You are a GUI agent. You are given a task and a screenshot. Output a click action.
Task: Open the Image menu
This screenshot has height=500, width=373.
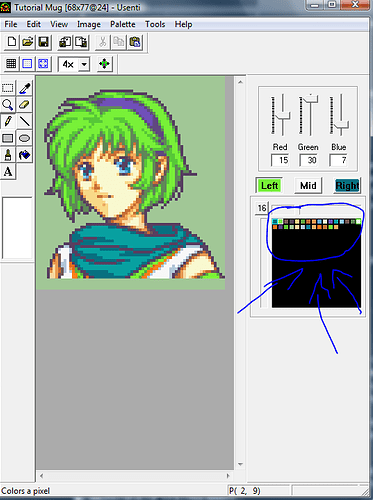pyautogui.click(x=89, y=24)
